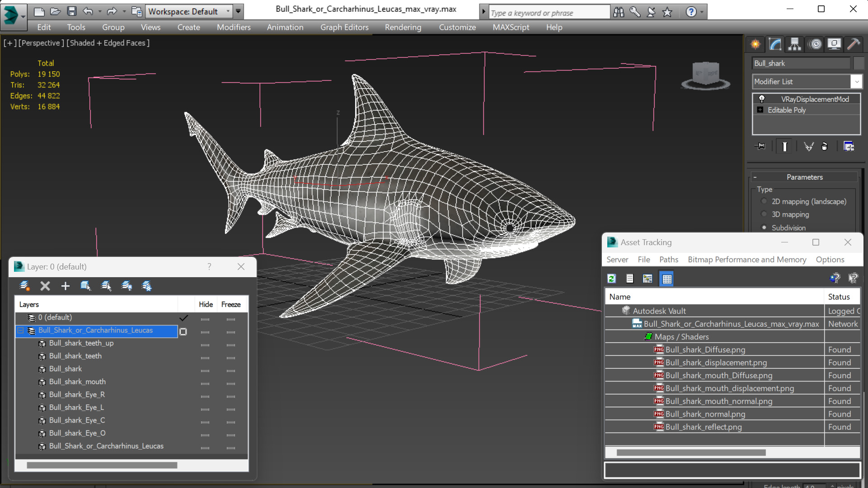Open the Hierarchy command panel tab
868x488 pixels.
[x=795, y=44]
